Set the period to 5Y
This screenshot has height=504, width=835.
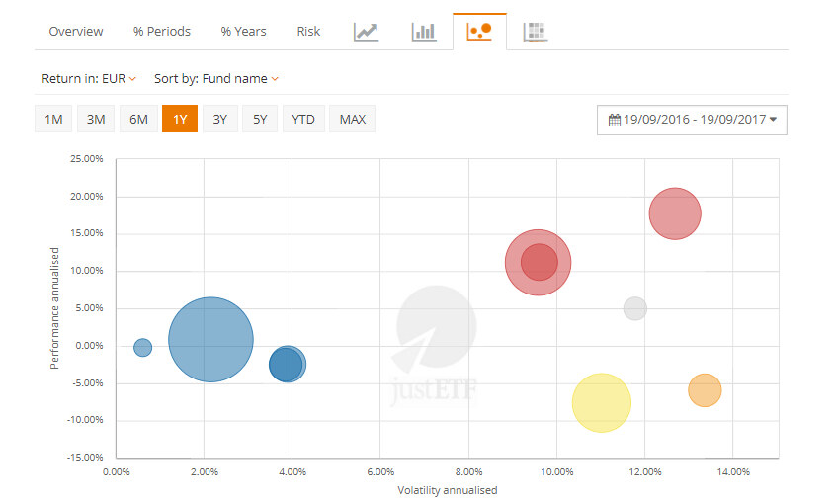tap(259, 120)
